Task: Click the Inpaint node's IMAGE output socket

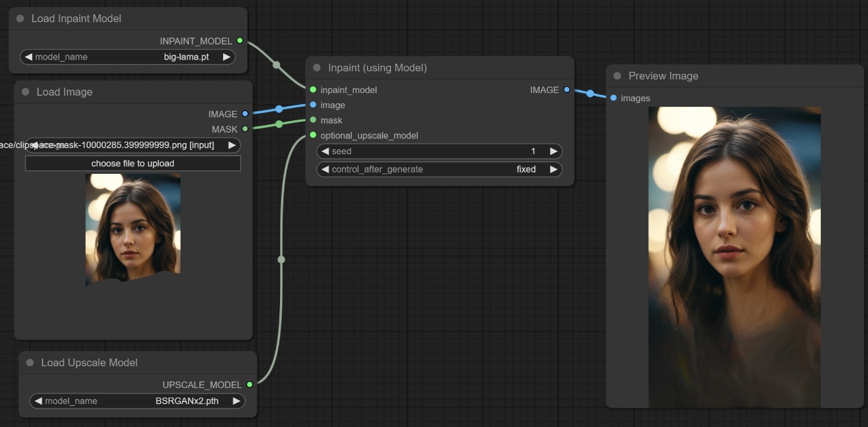Action: pyautogui.click(x=566, y=90)
